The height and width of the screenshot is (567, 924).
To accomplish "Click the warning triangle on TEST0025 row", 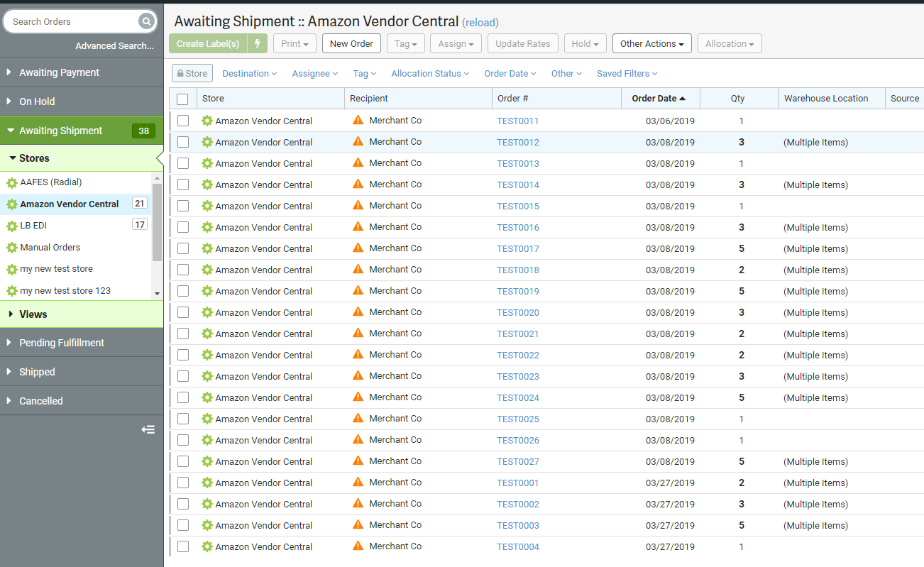I will tap(358, 418).
